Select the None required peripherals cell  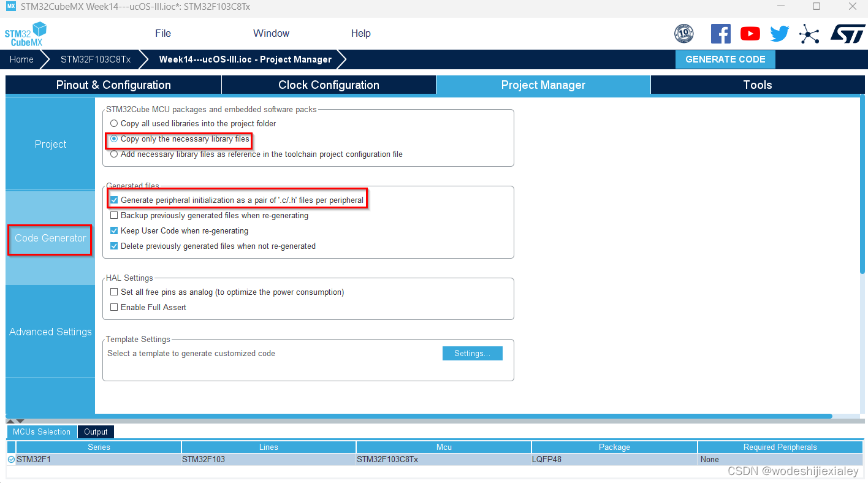point(780,459)
